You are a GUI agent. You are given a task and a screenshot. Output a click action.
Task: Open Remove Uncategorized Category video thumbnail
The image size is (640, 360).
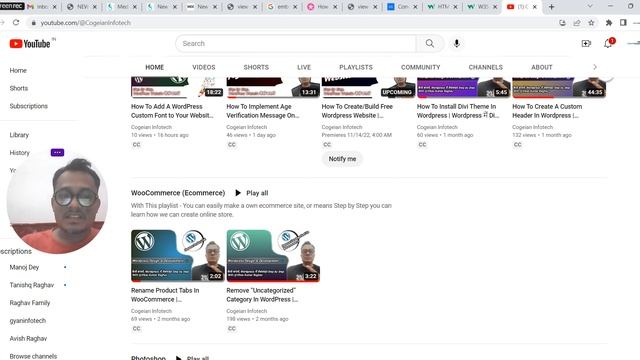[273, 256]
